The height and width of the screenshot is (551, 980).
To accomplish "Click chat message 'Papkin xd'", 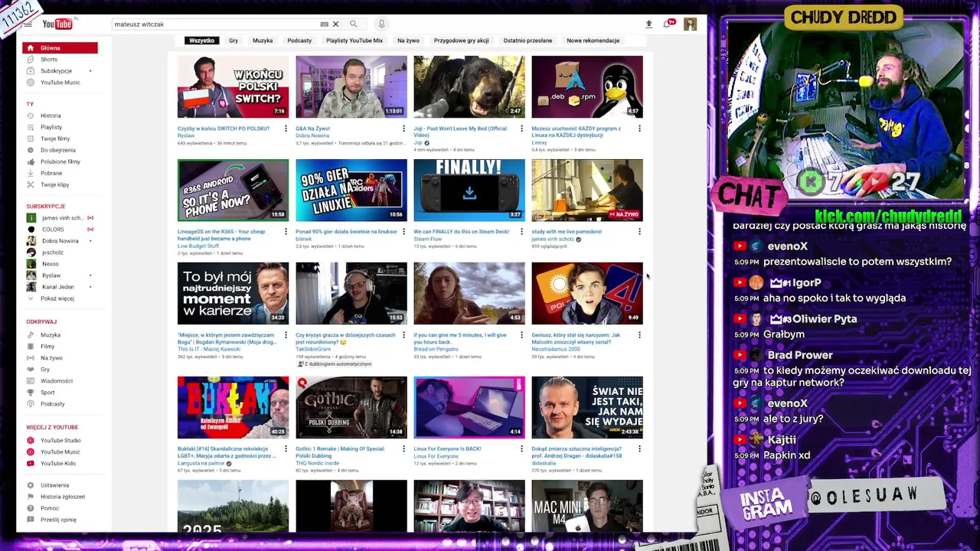I will [x=786, y=455].
